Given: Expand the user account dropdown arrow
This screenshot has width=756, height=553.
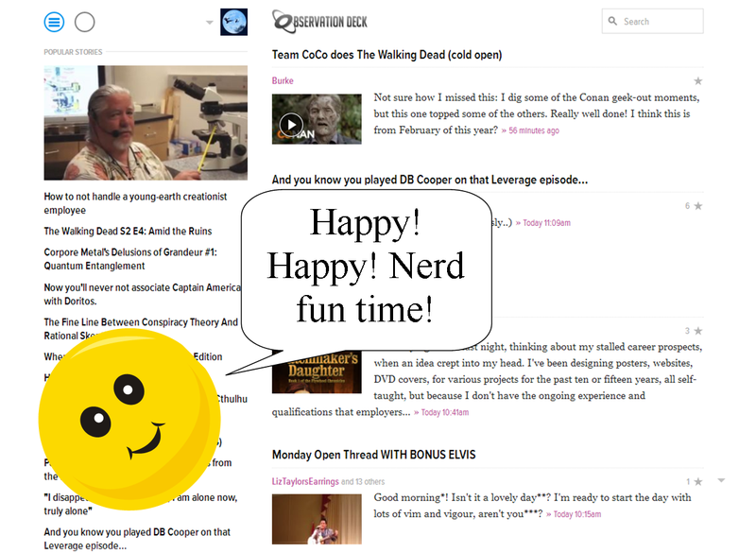Looking at the screenshot, I should point(209,22).
